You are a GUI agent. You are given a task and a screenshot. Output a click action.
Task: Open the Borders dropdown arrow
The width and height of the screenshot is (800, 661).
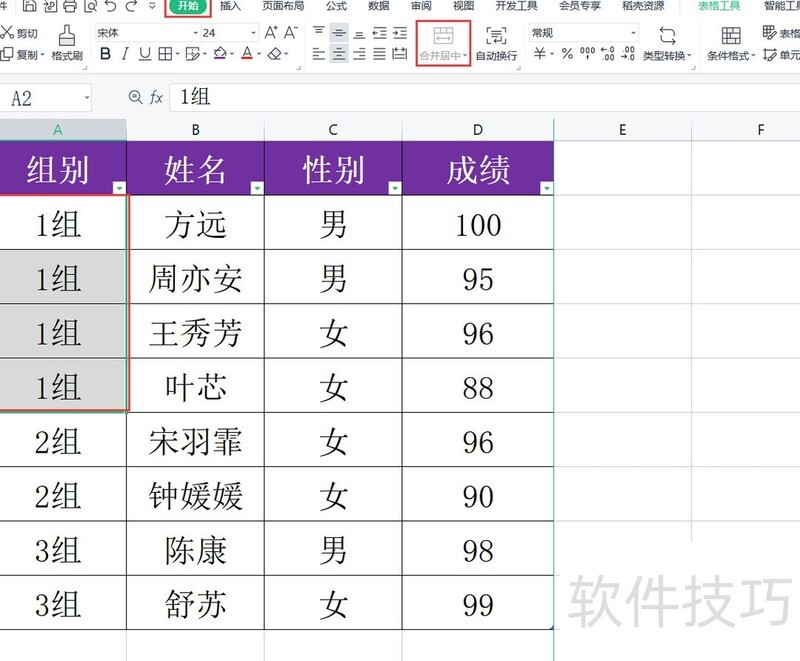(177, 54)
